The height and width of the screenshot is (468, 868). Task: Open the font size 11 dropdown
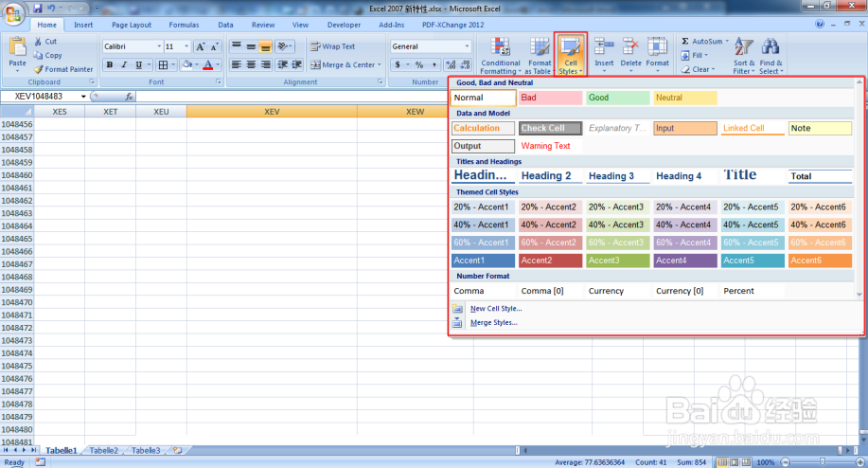point(186,46)
